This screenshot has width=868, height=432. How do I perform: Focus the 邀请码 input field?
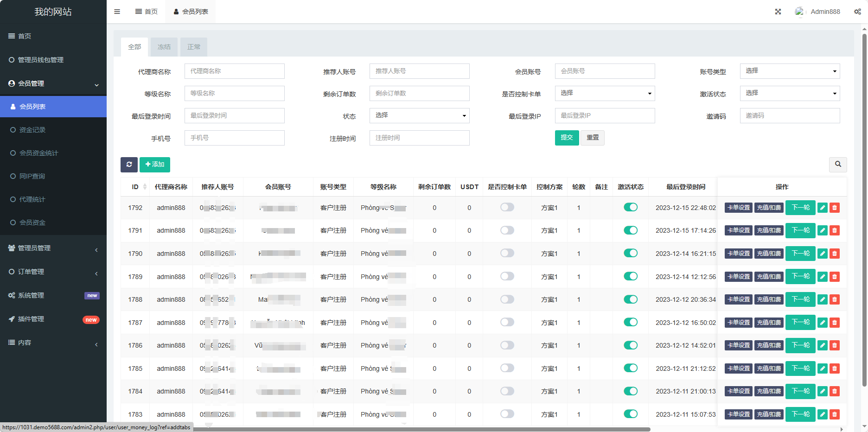click(x=790, y=115)
